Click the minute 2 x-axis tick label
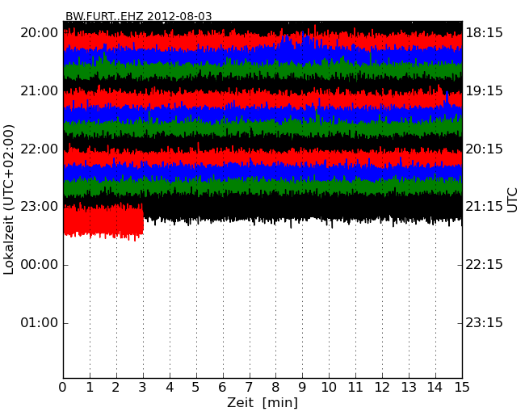The width and height of the screenshot is (525, 420). (x=116, y=388)
